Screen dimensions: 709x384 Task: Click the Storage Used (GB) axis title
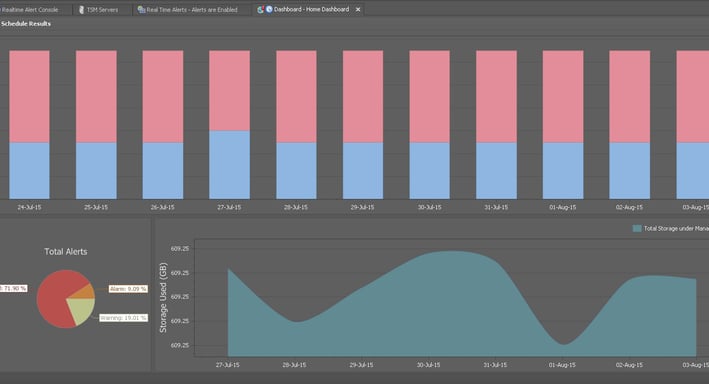[x=163, y=298]
